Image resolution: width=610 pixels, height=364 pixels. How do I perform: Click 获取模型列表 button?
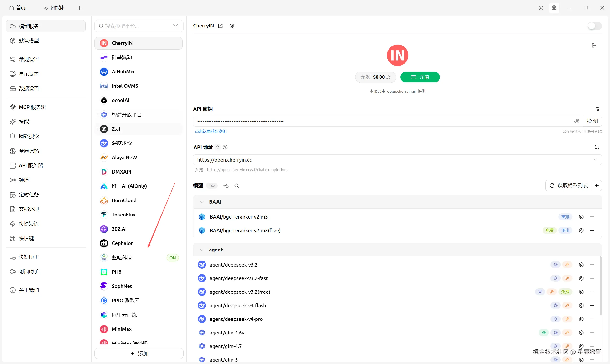click(569, 185)
